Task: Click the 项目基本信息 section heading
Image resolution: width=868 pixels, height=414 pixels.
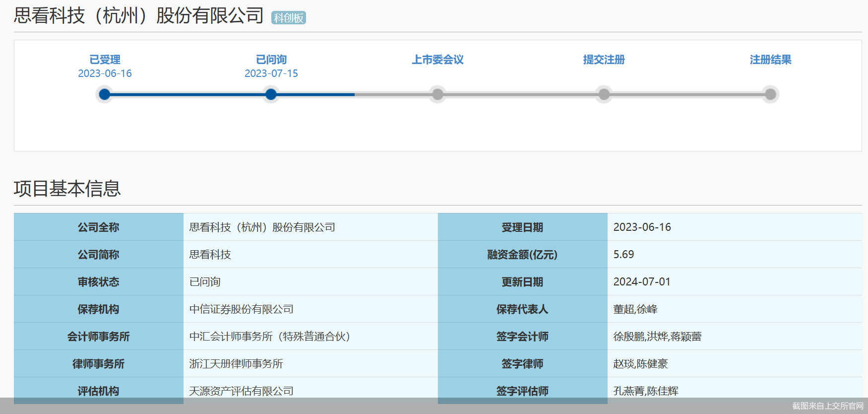Action: coord(67,189)
